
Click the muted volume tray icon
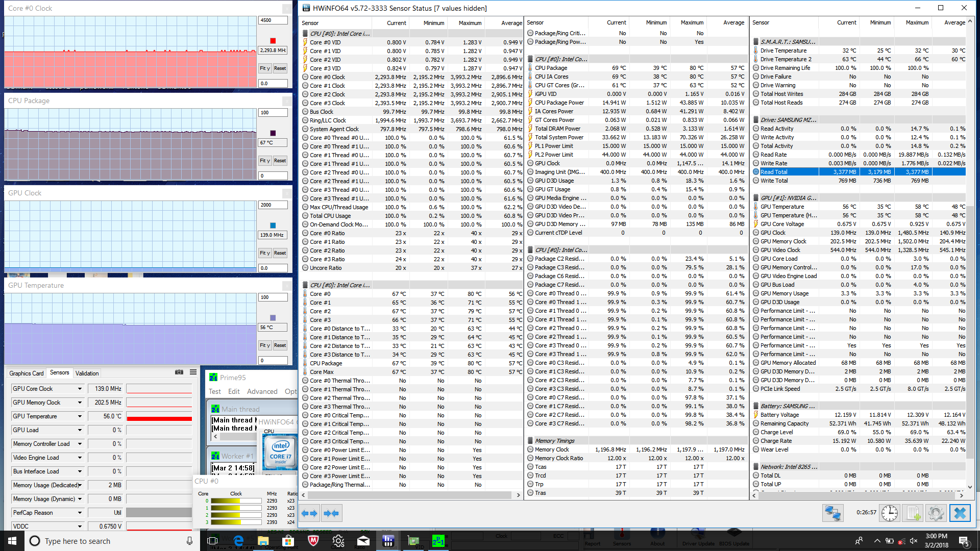pyautogui.click(x=914, y=541)
